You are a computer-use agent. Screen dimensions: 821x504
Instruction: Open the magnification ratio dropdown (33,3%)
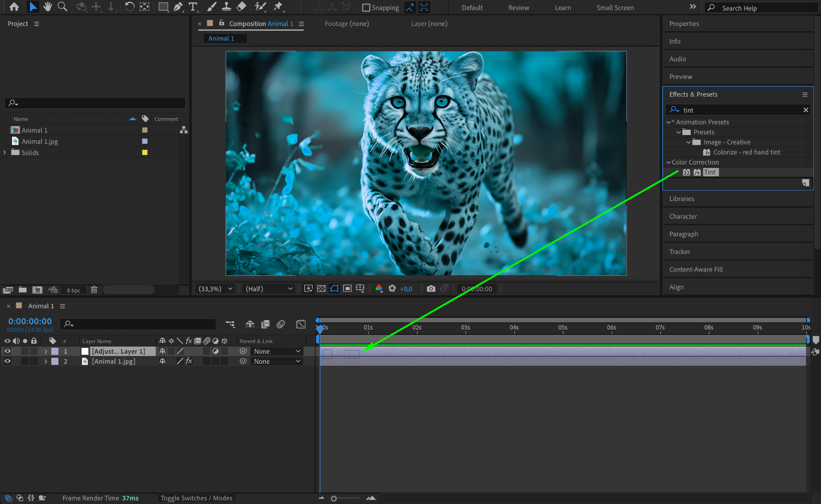click(216, 288)
